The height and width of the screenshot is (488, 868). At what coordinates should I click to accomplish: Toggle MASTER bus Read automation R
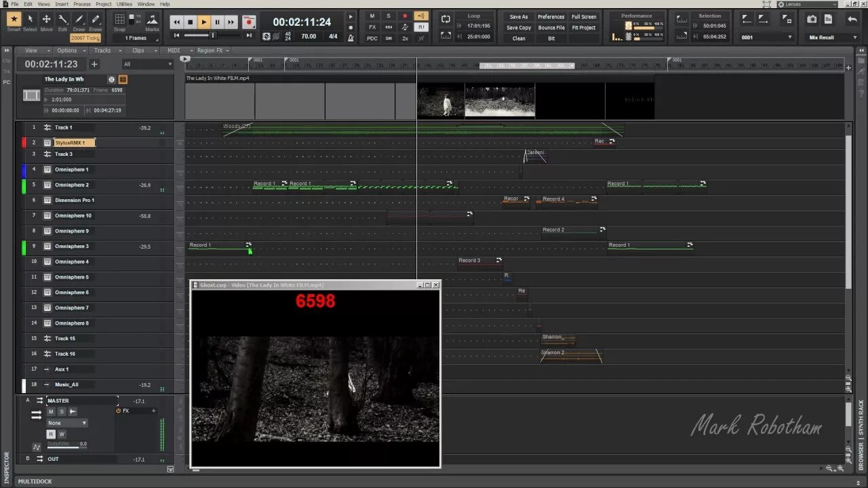51,434
